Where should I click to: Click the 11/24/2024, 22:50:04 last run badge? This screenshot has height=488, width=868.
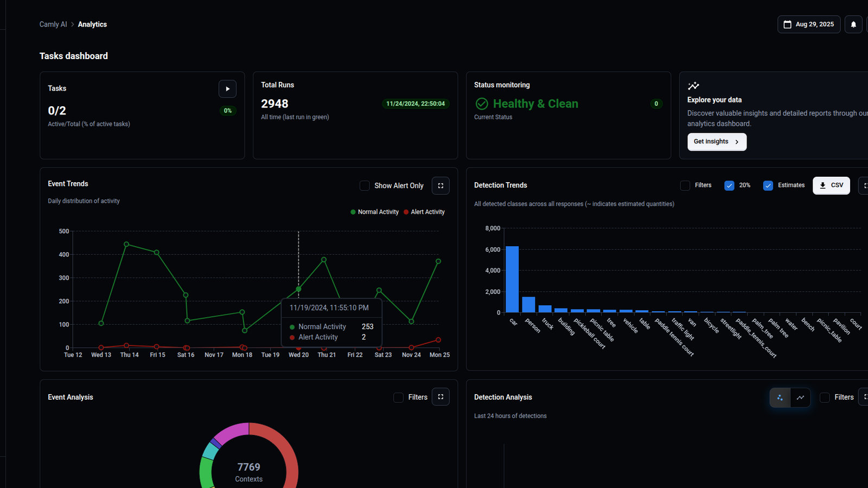click(416, 104)
